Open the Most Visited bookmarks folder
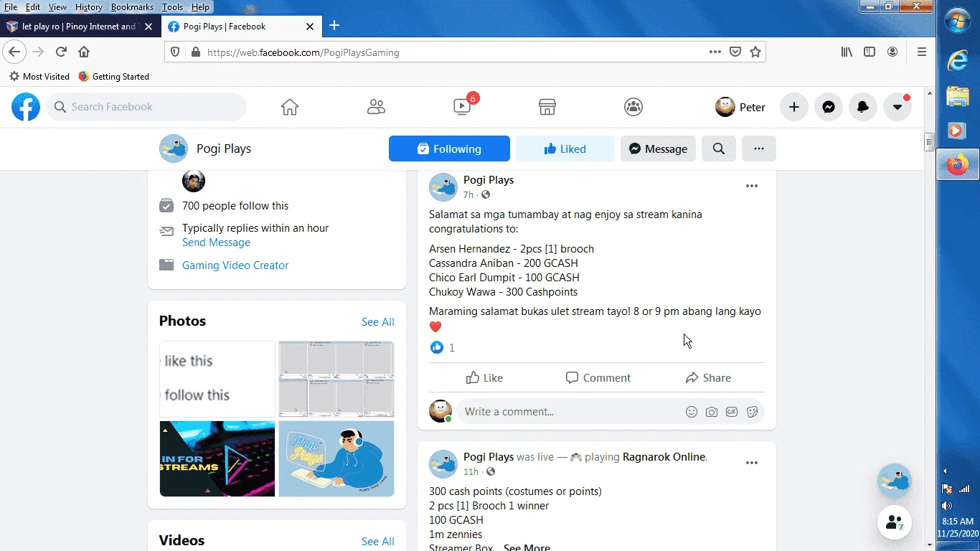The height and width of the screenshot is (551, 980). click(39, 76)
